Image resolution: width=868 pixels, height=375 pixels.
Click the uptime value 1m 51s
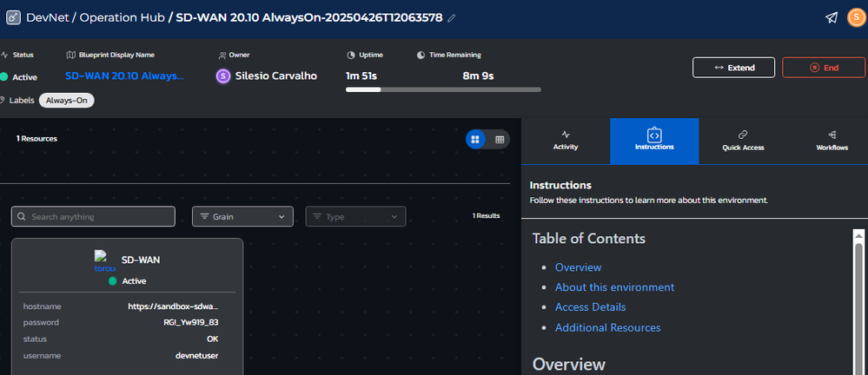tap(361, 76)
